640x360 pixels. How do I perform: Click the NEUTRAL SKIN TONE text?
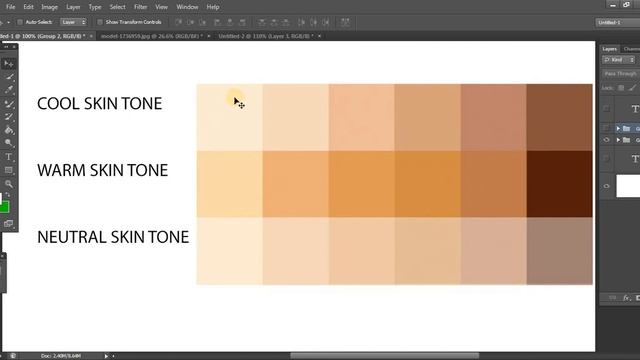point(113,237)
